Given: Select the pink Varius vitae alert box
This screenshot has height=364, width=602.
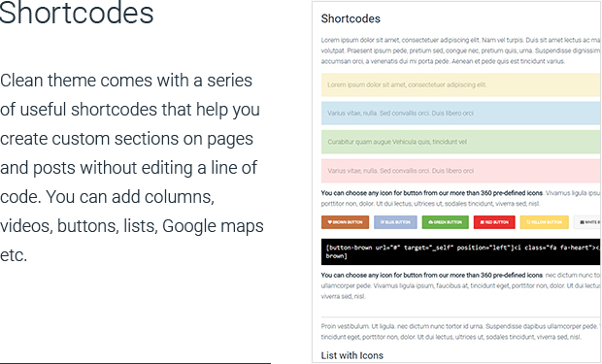Looking at the screenshot, I should coord(460,171).
